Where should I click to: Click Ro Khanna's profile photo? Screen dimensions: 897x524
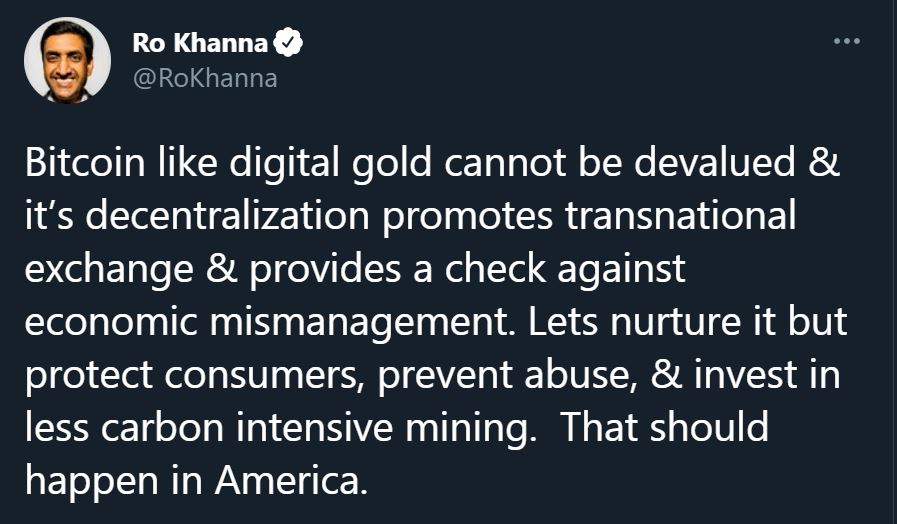[68, 60]
